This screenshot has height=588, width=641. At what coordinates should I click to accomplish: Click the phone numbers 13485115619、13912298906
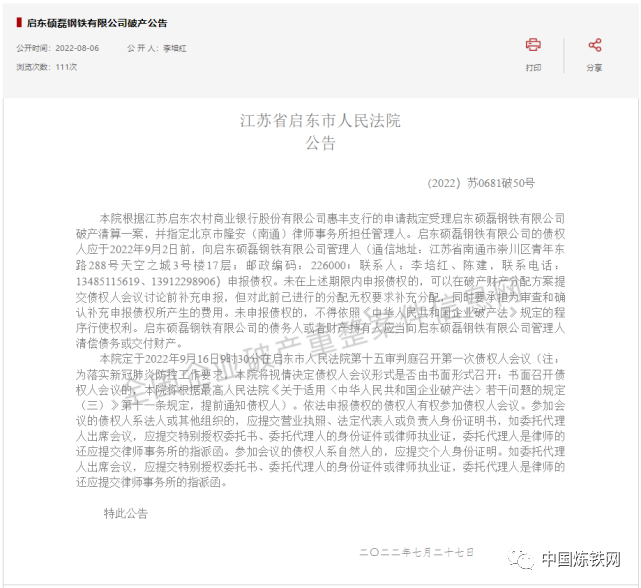coord(146,281)
